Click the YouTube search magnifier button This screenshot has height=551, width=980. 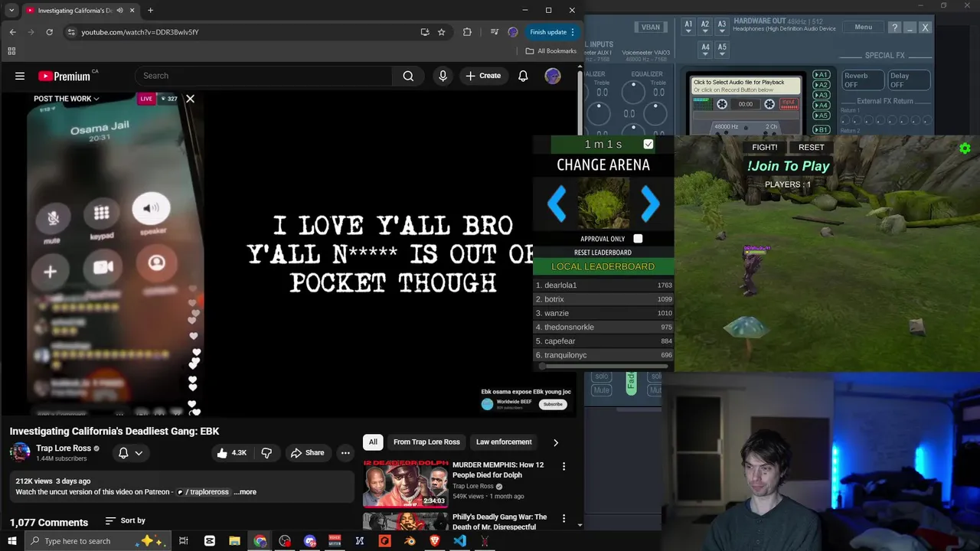tap(408, 76)
